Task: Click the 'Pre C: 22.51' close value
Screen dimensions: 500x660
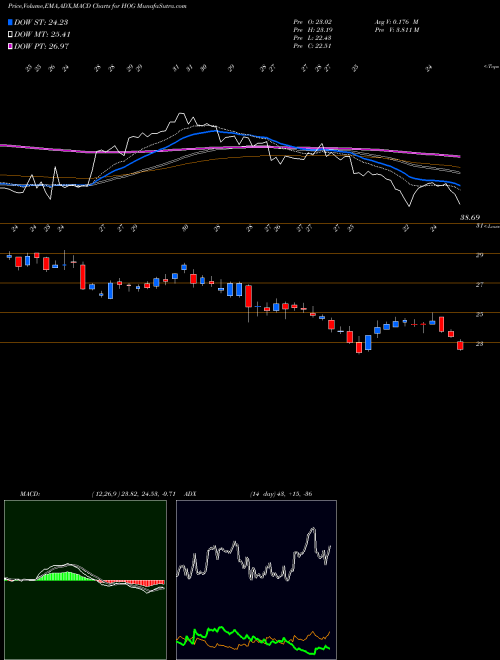Action: pyautogui.click(x=313, y=46)
